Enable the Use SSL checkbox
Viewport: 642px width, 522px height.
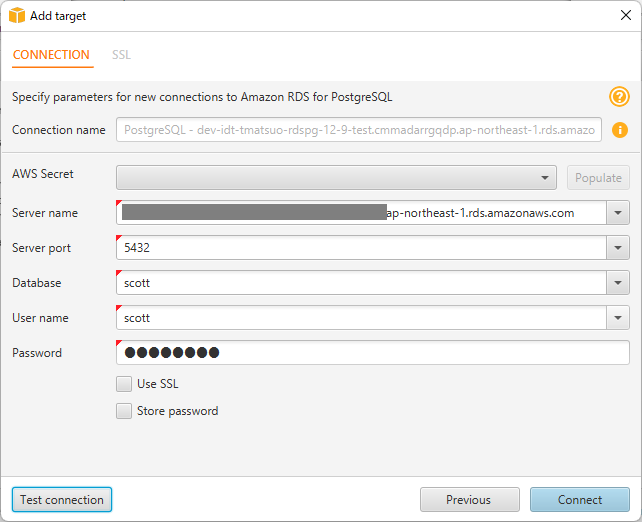click(x=124, y=384)
